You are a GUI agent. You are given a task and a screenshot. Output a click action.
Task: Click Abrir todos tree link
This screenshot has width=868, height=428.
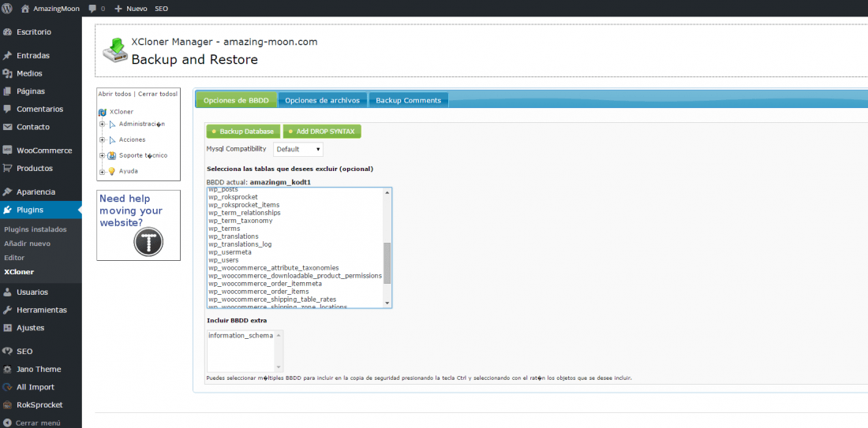click(114, 94)
